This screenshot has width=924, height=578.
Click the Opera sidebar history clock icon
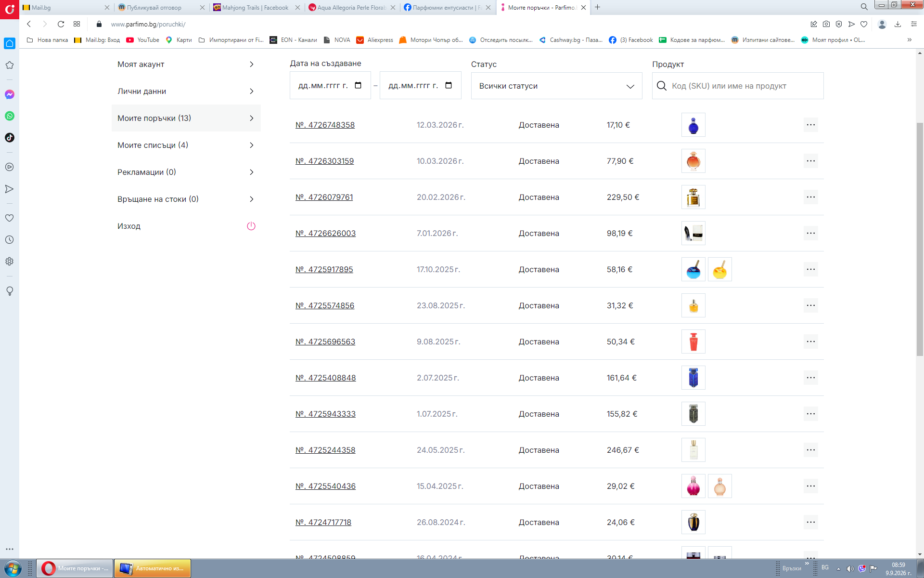10,240
